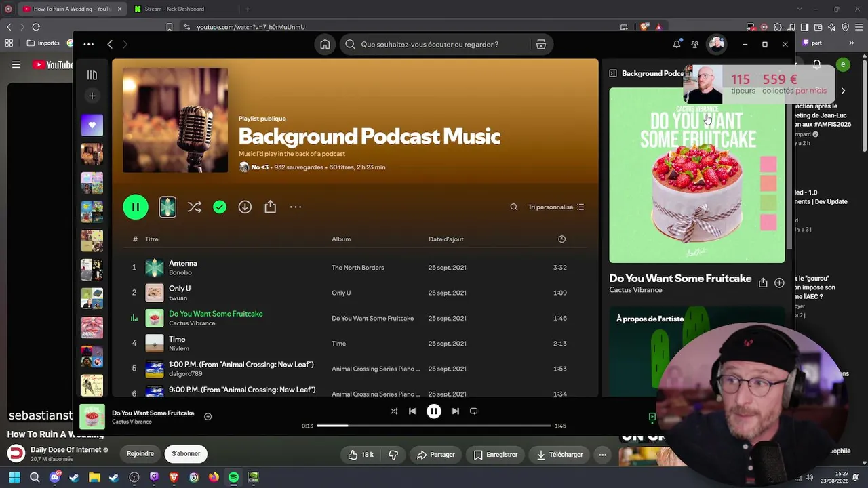Toggle repeat in the player bar

point(474,411)
